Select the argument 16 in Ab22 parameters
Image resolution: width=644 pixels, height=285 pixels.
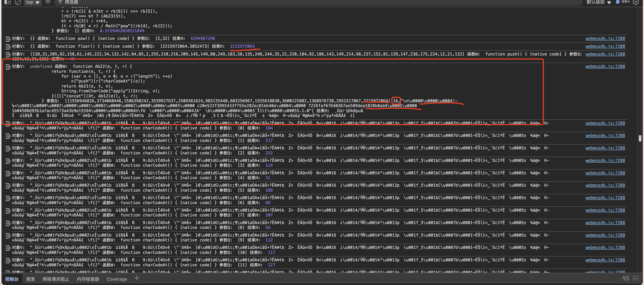(x=395, y=101)
